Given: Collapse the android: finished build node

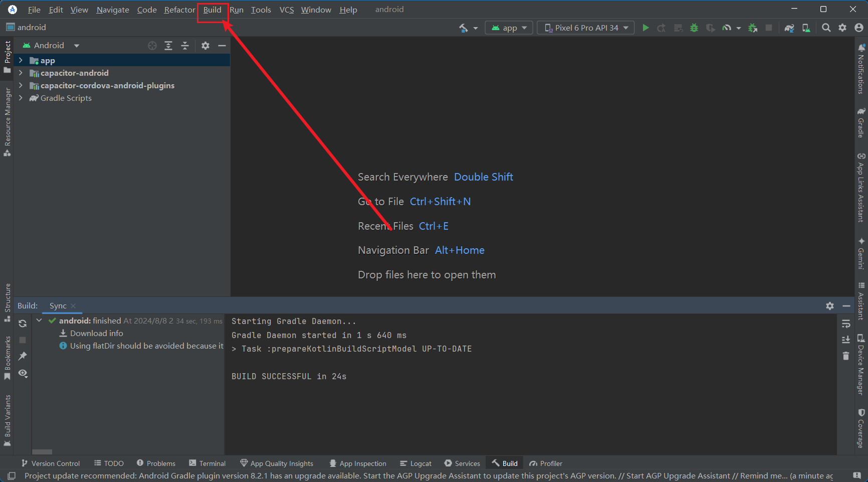Looking at the screenshot, I should click(x=39, y=320).
